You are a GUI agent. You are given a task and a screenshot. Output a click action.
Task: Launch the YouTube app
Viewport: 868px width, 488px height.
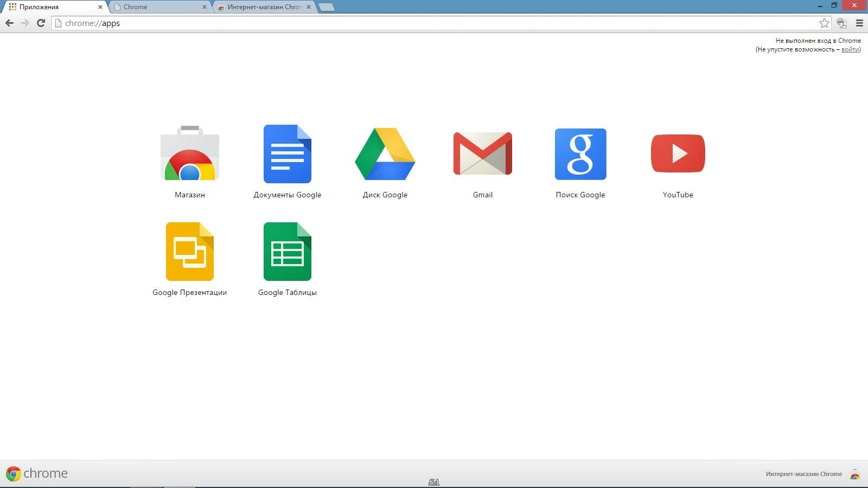point(678,153)
